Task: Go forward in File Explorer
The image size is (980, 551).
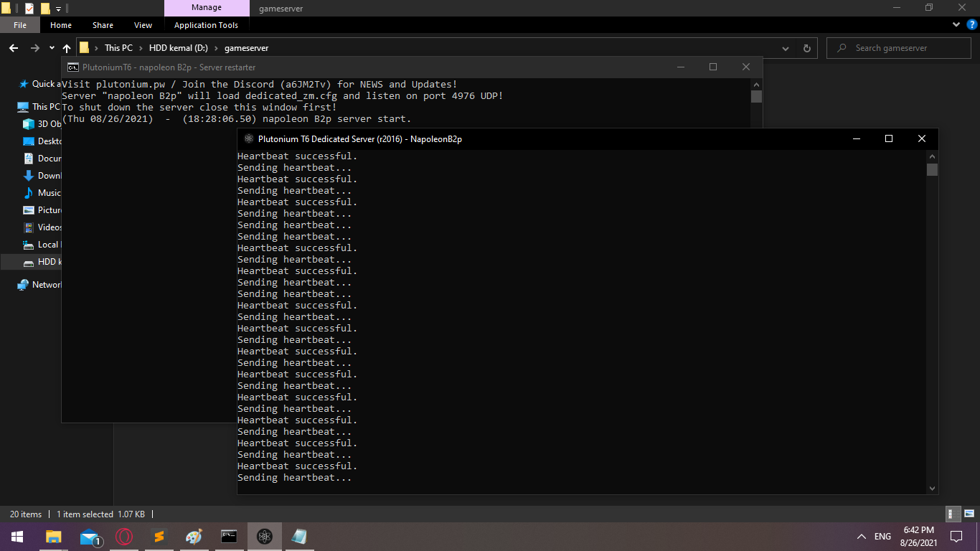Action: click(34, 48)
